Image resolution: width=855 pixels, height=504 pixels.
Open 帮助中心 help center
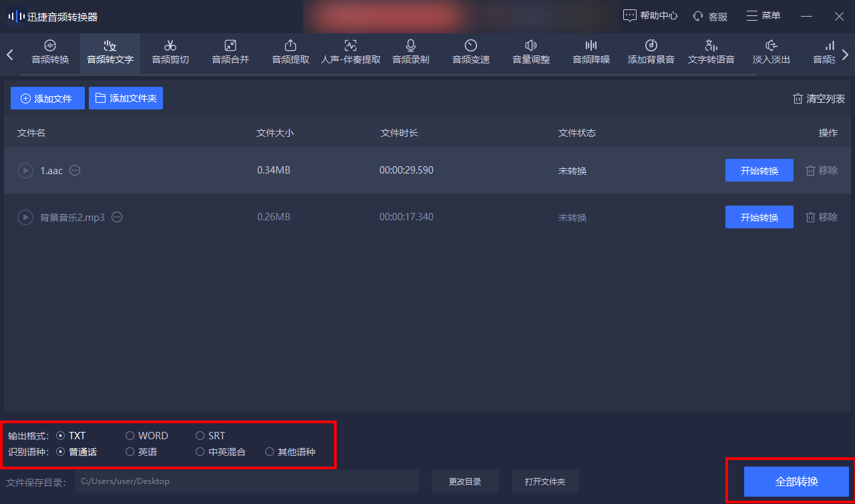(x=651, y=16)
